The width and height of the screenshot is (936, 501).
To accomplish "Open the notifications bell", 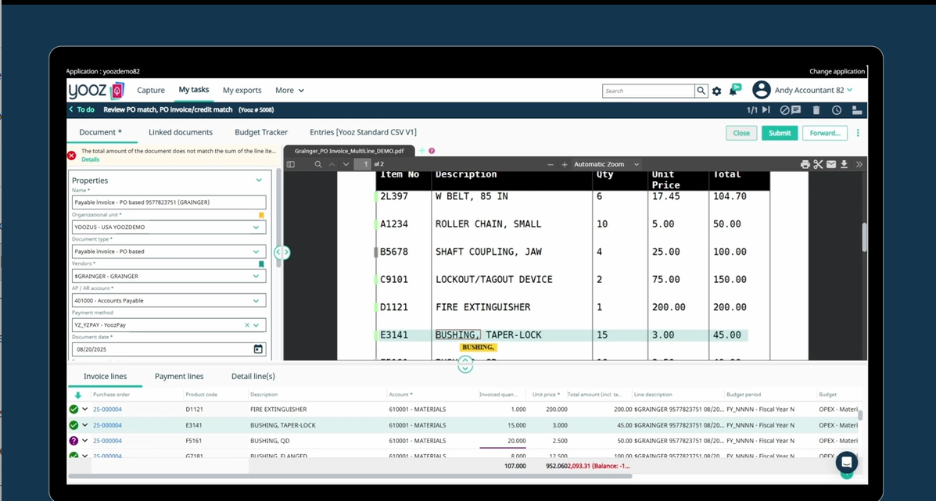I will click(x=734, y=90).
